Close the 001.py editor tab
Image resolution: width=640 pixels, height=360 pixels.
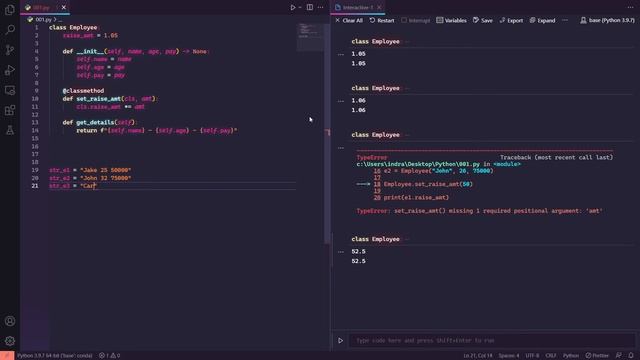tap(64, 7)
